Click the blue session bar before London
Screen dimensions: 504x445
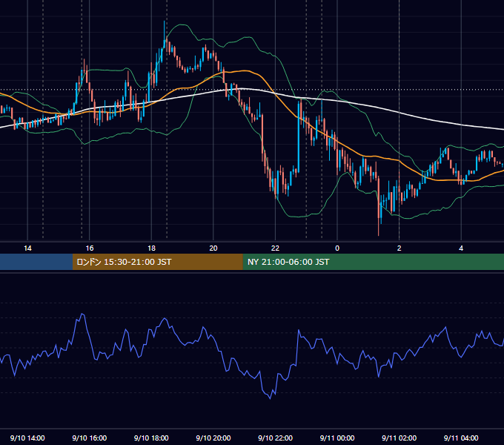click(x=36, y=262)
